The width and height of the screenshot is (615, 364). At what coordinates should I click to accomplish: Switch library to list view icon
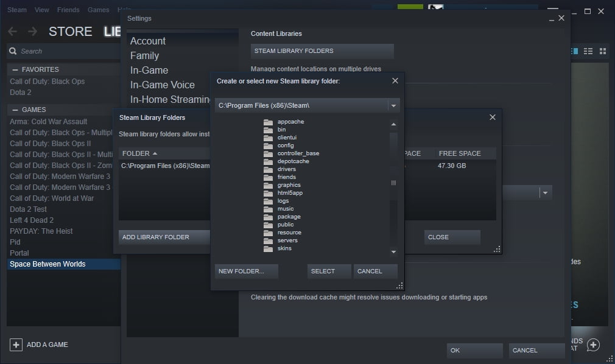[x=588, y=51]
